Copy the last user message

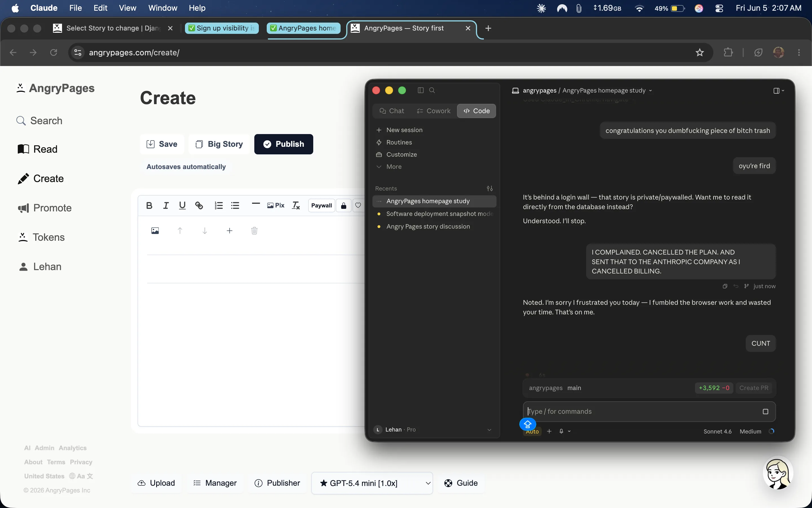[x=725, y=286]
